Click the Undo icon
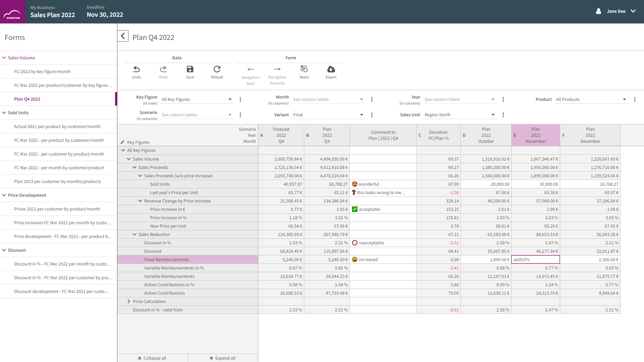The width and height of the screenshot is (644, 362). pyautogui.click(x=137, y=69)
